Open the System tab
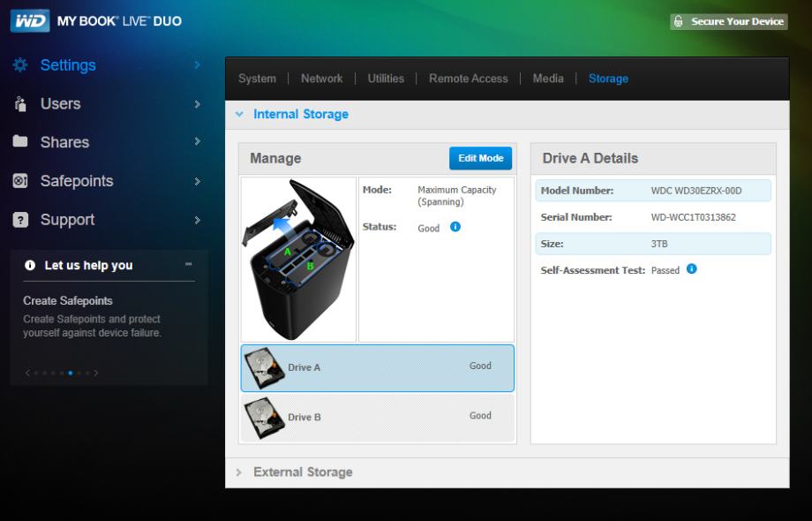The image size is (812, 521). (x=257, y=79)
